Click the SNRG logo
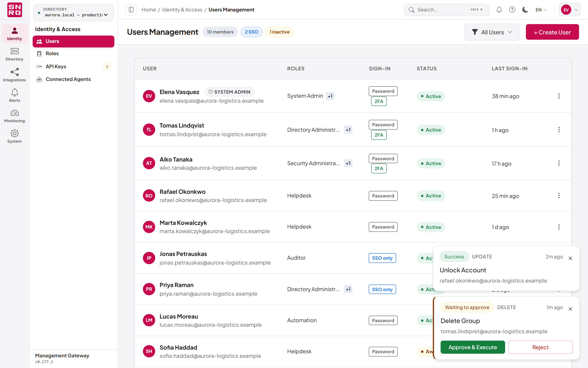Image resolution: width=588 pixels, height=368 pixels. 14,10
